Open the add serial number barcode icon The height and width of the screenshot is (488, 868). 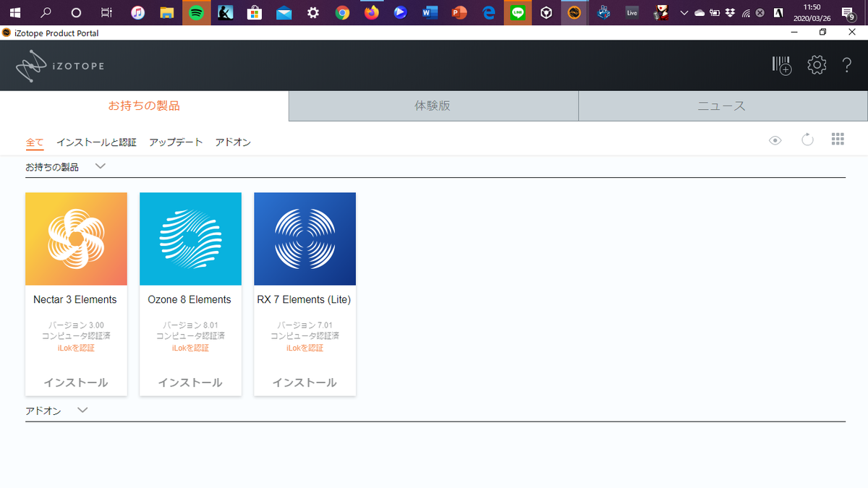[x=782, y=65]
